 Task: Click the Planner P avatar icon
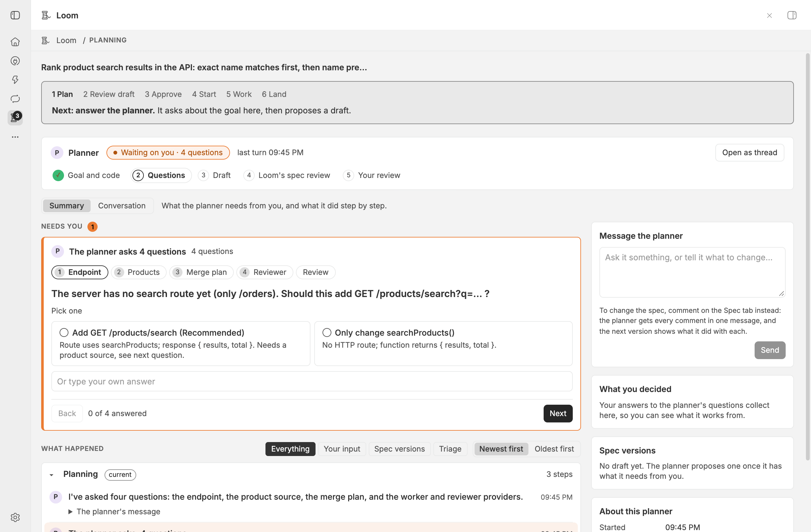57,153
